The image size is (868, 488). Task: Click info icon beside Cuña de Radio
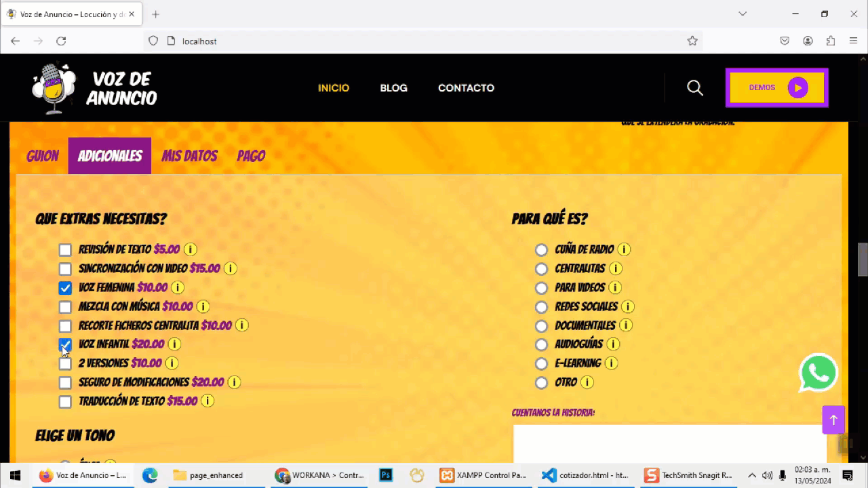click(x=624, y=249)
